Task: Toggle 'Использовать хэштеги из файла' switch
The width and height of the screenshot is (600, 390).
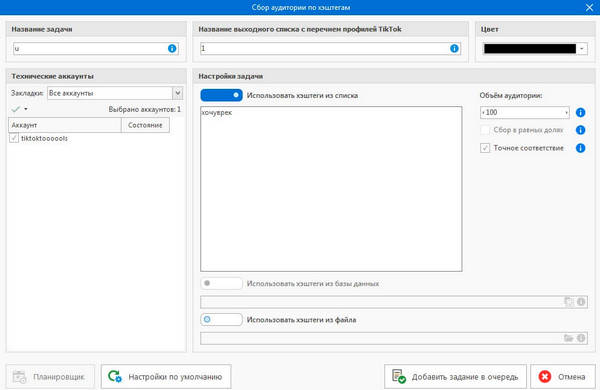Action: (221, 319)
